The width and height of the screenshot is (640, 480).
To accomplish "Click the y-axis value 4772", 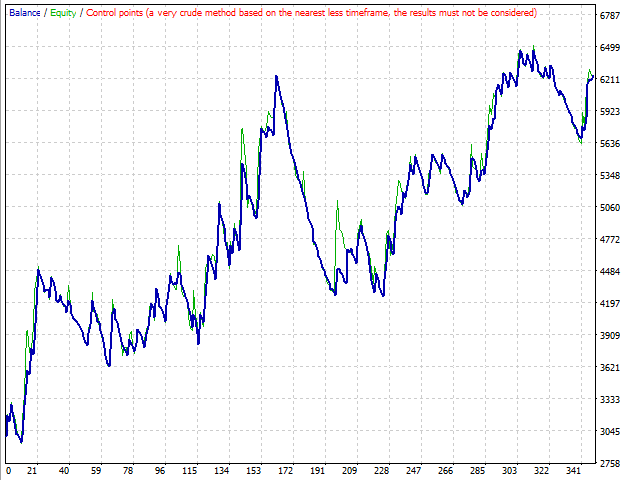I will click(x=610, y=240).
